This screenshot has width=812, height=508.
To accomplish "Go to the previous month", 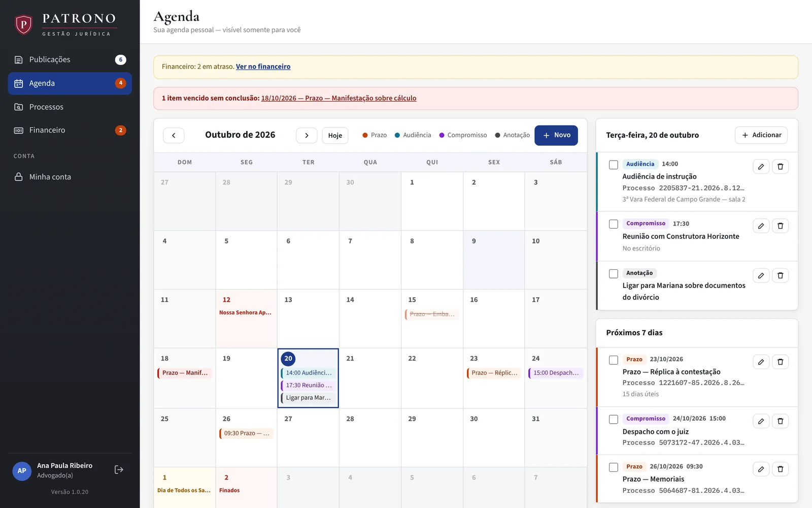I will click(174, 136).
